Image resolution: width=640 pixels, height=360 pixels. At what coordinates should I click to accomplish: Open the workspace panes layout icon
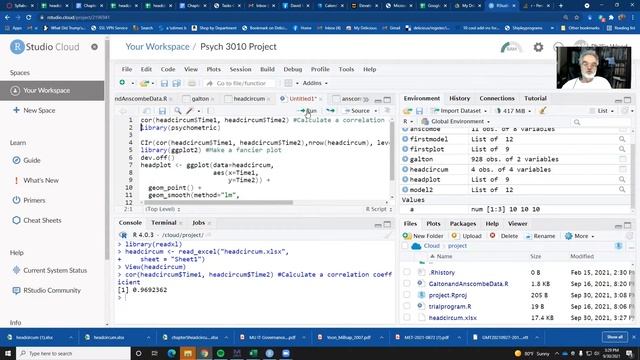pos(288,83)
